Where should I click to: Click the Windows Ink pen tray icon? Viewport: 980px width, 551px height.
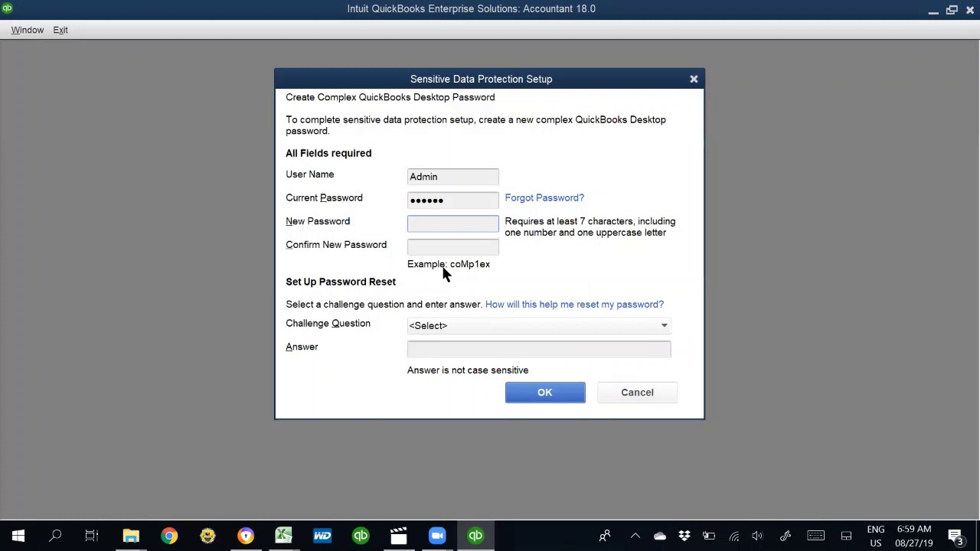786,536
